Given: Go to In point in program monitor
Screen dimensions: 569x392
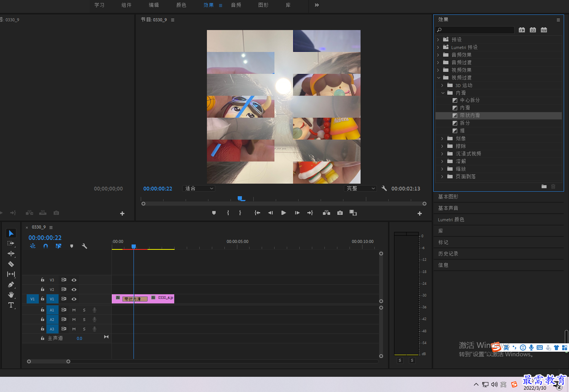Looking at the screenshot, I should pyautogui.click(x=257, y=213).
